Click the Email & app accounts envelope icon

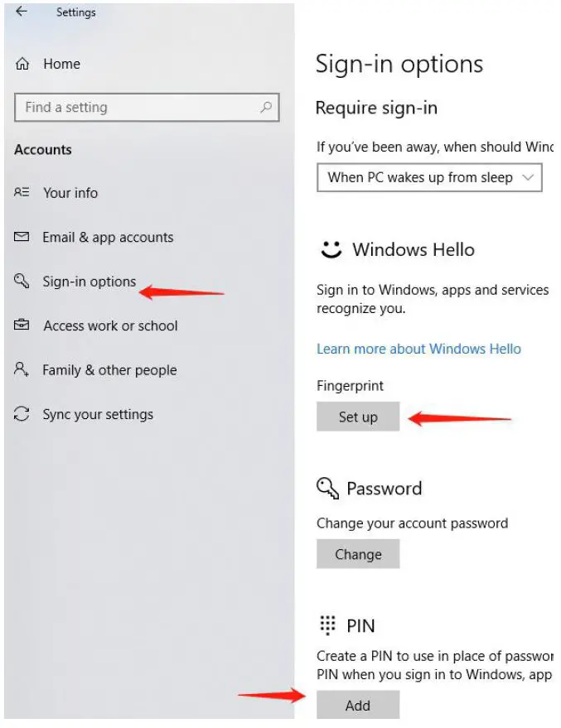click(22, 237)
